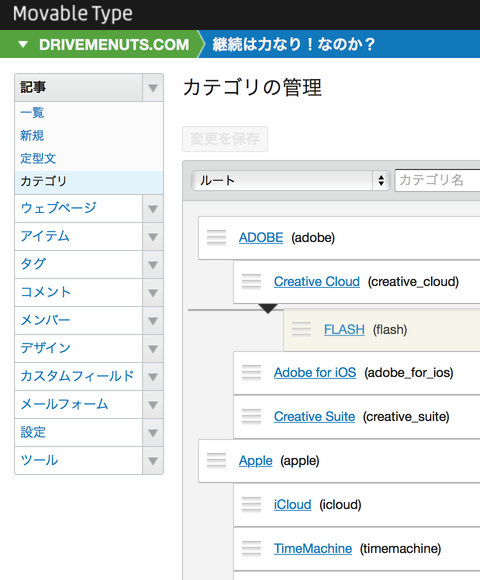Open the 設定 menu section
The image size is (480, 580).
pos(78,432)
